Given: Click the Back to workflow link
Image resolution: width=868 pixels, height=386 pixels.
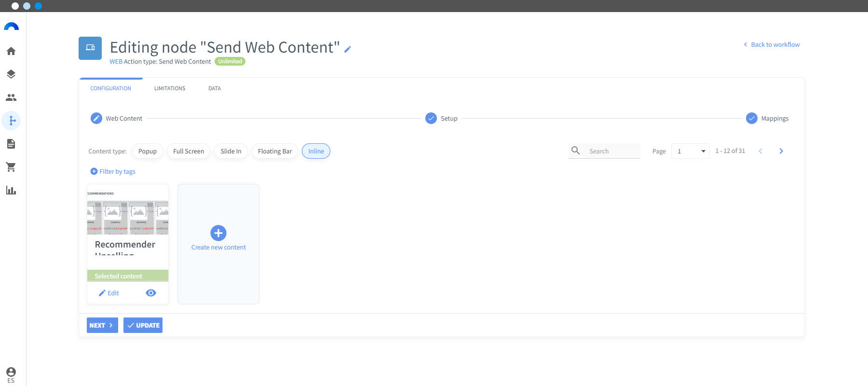Looking at the screenshot, I should [772, 44].
